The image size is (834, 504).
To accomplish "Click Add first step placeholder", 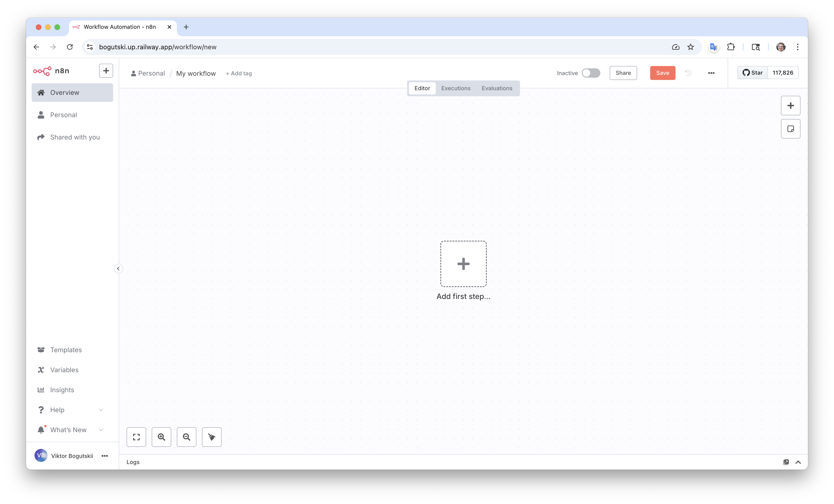I will pos(463,264).
